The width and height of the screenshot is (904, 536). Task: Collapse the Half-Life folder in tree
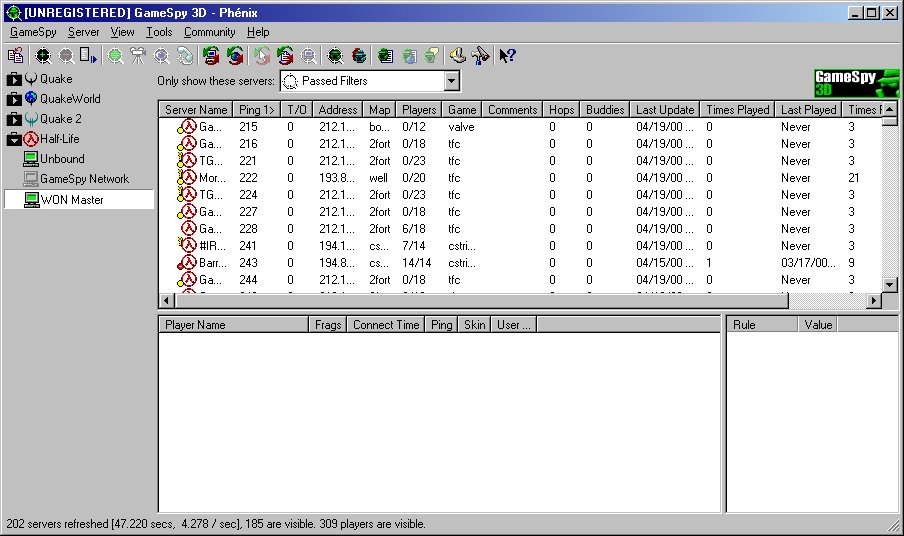tap(14, 139)
